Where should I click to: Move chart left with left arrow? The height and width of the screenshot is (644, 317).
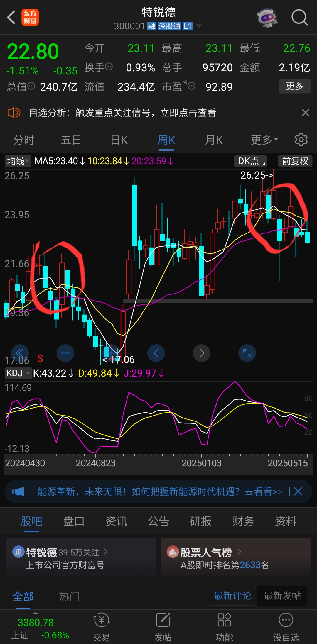156,353
